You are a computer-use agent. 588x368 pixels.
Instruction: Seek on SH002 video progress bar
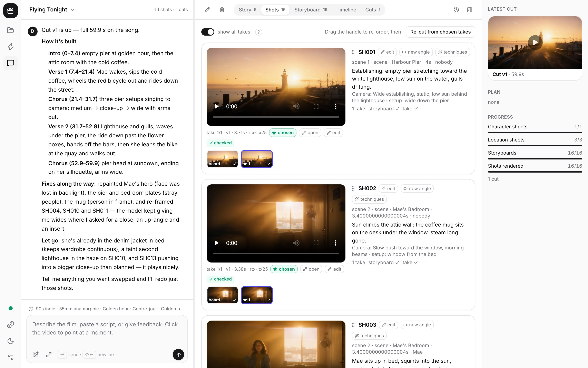(276, 254)
